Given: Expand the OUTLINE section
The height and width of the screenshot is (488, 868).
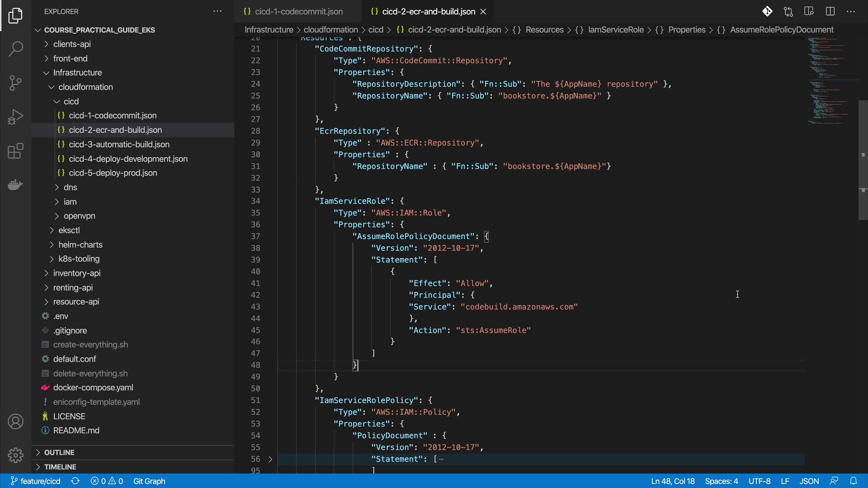Looking at the screenshot, I should [x=59, y=452].
